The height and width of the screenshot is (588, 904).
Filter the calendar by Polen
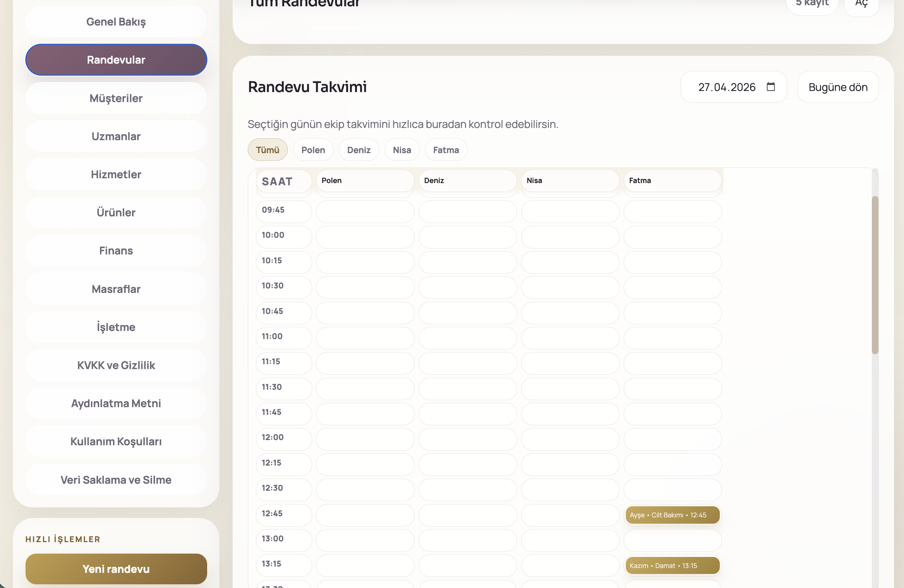tap(313, 150)
